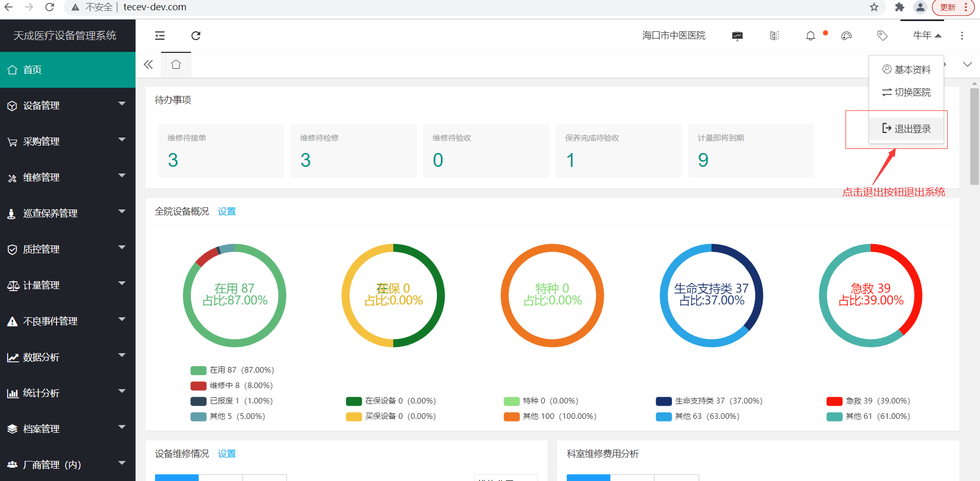The width and height of the screenshot is (980, 481).
Task: Select 基本资料 from user menu
Action: click(x=907, y=70)
